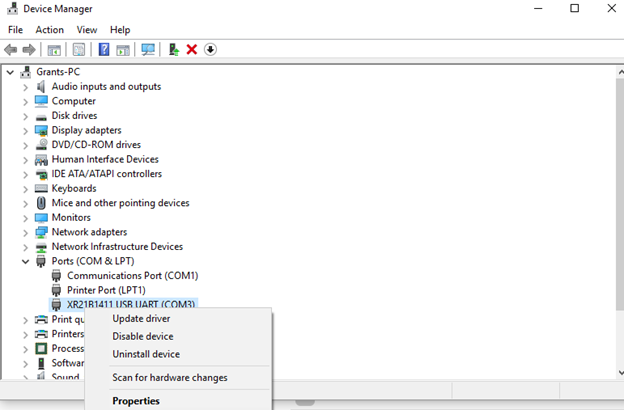Choose Disable device from context menu

click(x=178, y=336)
